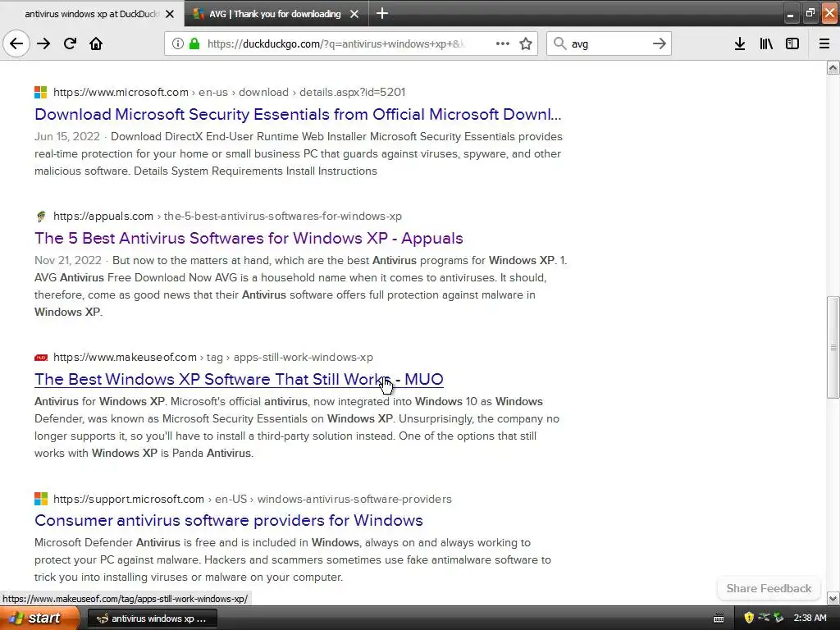The height and width of the screenshot is (630, 840).
Task: Click the www.makeuseof.com URL breadcrumb
Action: [x=213, y=358]
